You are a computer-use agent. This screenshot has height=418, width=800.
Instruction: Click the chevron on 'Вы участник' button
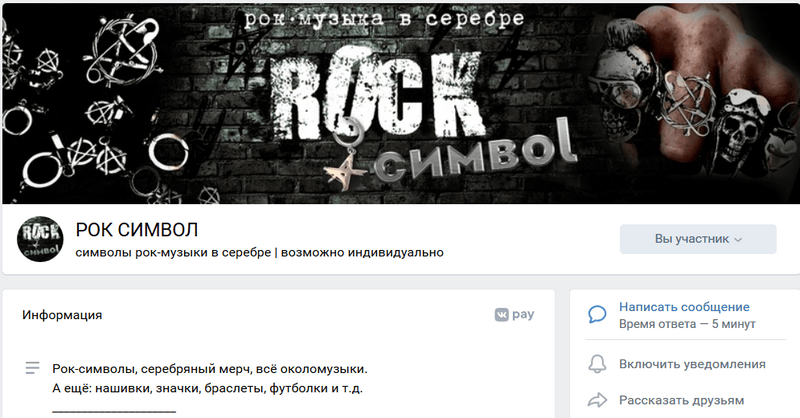click(738, 239)
